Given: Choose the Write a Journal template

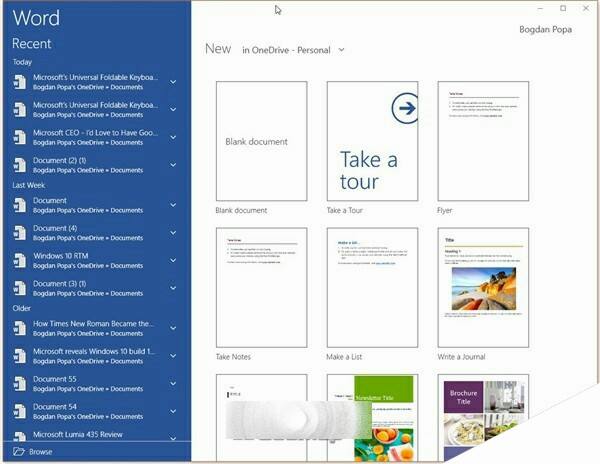Looking at the screenshot, I should click(x=483, y=288).
